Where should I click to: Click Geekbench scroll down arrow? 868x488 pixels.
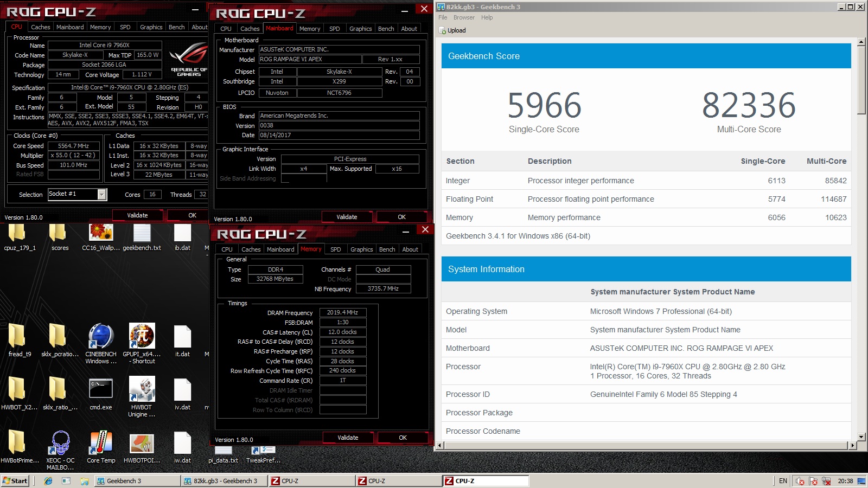click(x=861, y=436)
